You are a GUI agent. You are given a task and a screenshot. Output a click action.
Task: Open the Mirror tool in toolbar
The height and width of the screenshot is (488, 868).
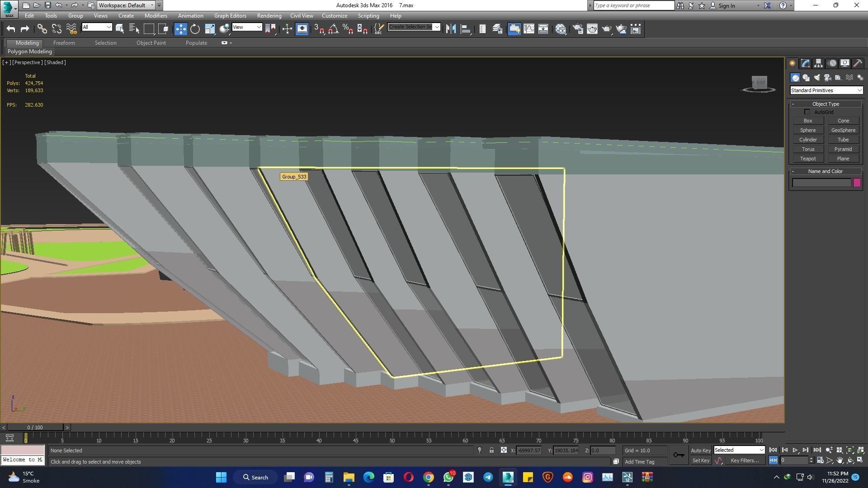tap(451, 29)
